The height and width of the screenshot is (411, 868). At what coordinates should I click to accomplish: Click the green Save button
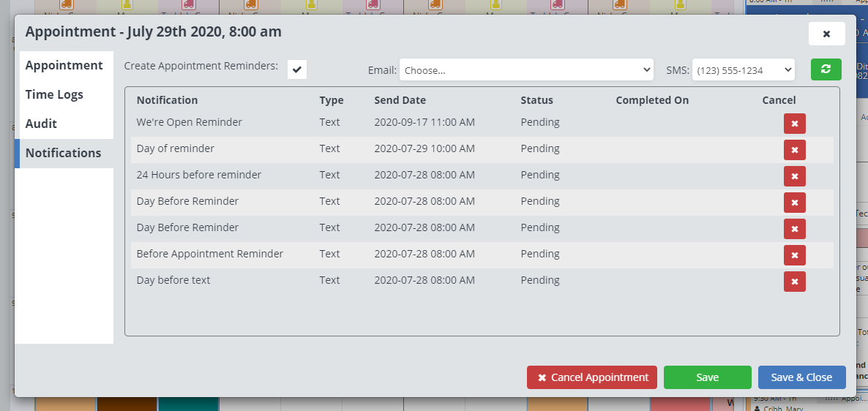tap(707, 377)
